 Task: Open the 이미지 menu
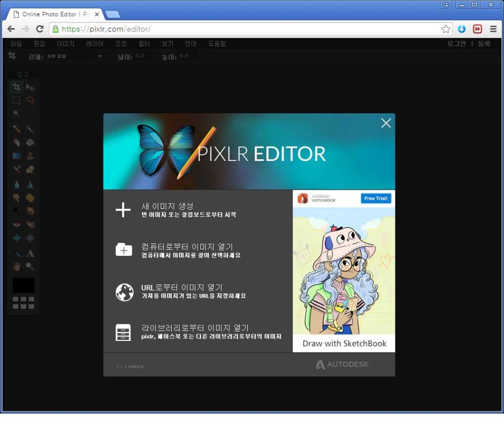[x=66, y=44]
